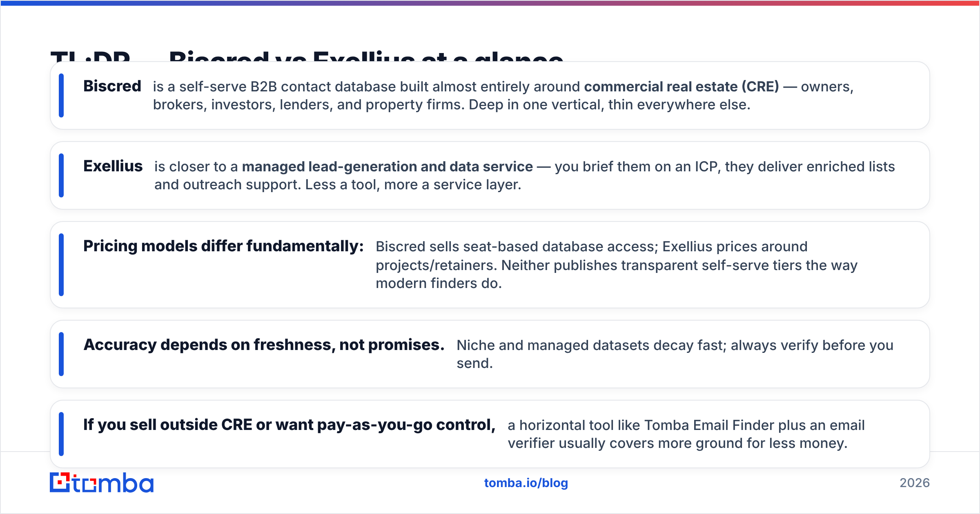Click the Biscred card heading

(x=112, y=86)
